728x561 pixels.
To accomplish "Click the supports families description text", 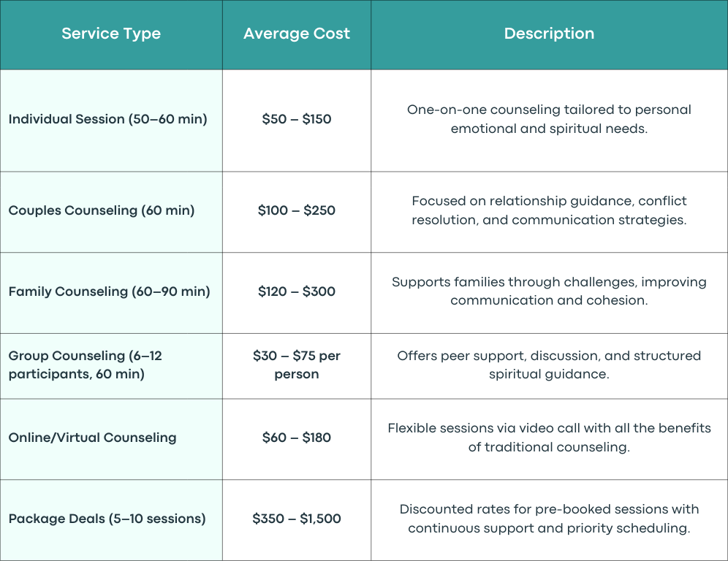I will 549,291.
